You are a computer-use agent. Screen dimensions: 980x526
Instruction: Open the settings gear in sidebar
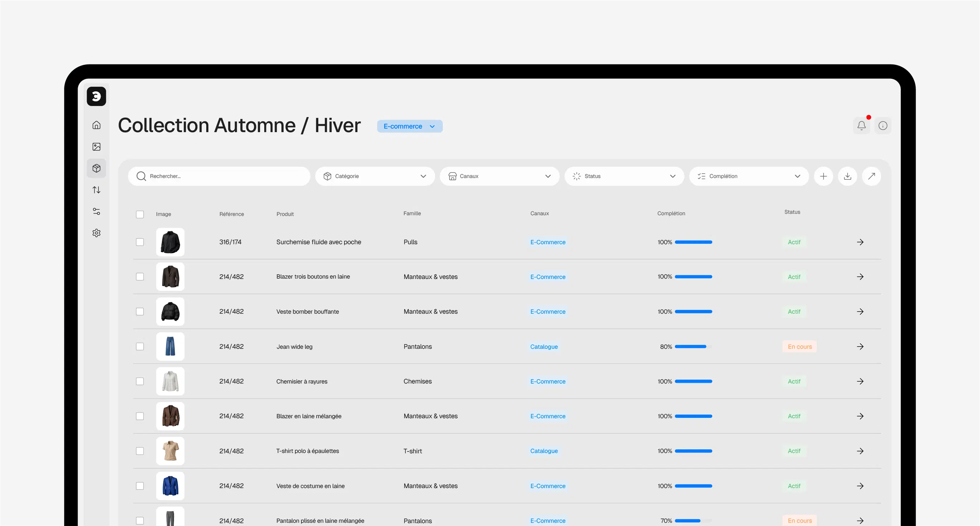click(x=97, y=233)
